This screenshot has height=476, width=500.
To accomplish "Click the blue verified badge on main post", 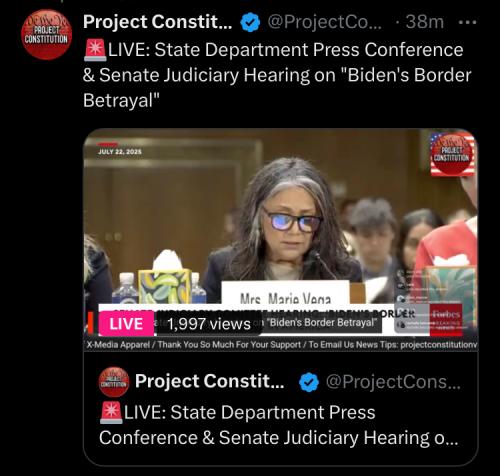I will point(250,22).
